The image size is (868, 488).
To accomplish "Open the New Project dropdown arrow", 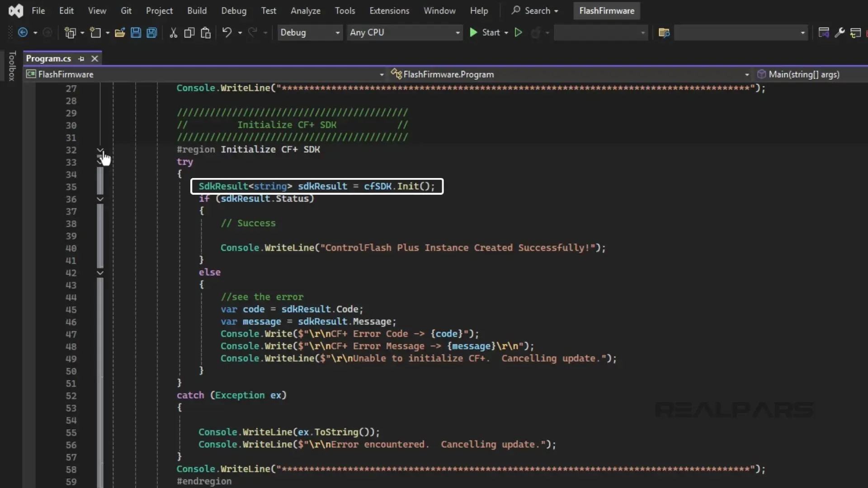I will tap(82, 33).
